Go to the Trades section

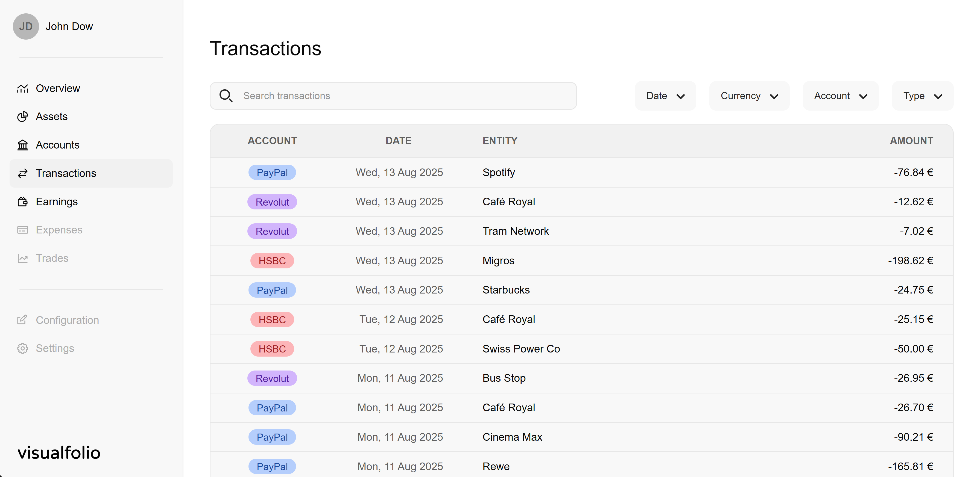click(52, 258)
